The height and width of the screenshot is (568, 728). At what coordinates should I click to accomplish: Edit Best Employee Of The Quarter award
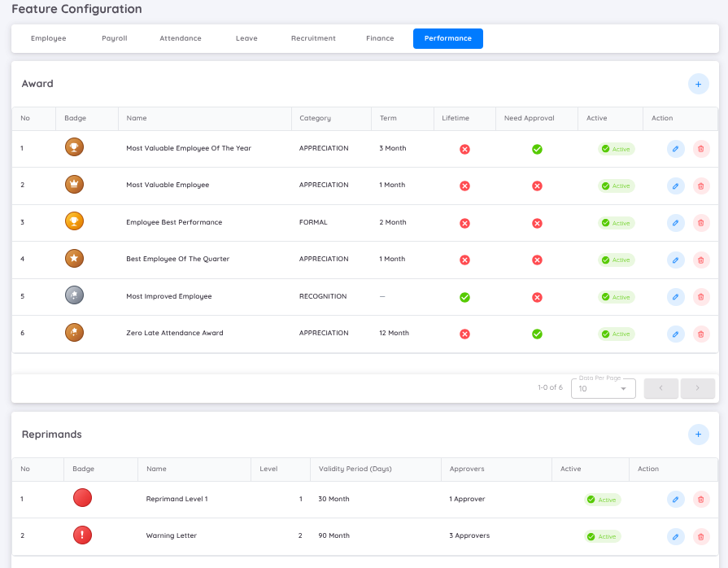tap(676, 260)
